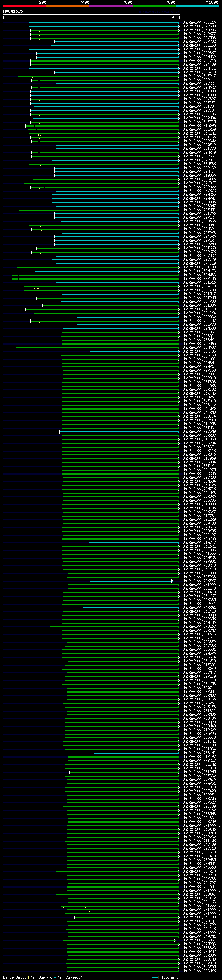The height and width of the screenshot is (980, 222).
Task: Click the cyan ~100% identity legend bar
Action: coord(197,6)
